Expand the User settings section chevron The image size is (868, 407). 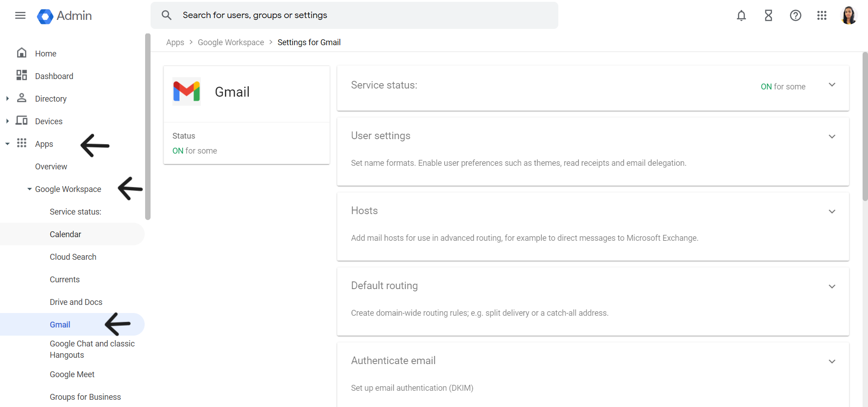tap(832, 136)
